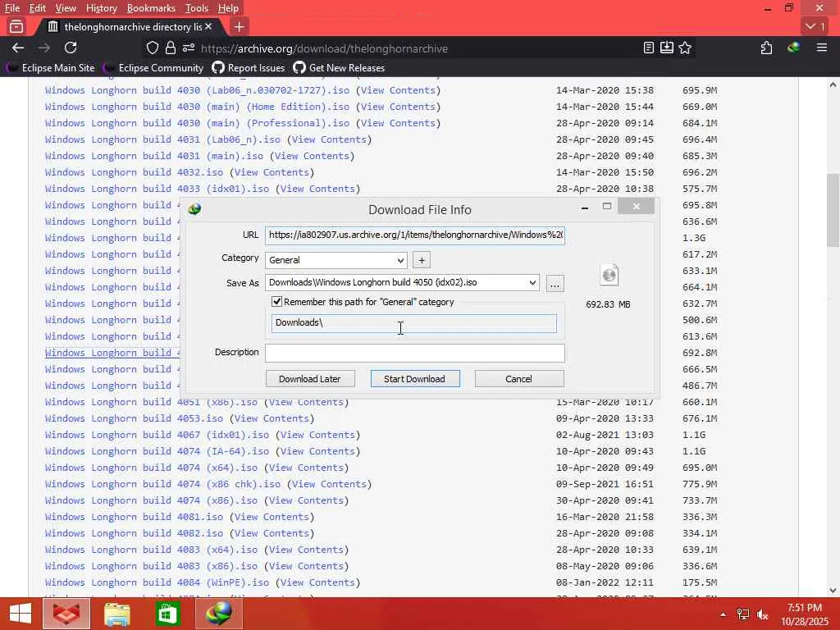Image resolution: width=840 pixels, height=630 pixels.
Task: Open the Category dropdown showing General
Action: pos(336,260)
